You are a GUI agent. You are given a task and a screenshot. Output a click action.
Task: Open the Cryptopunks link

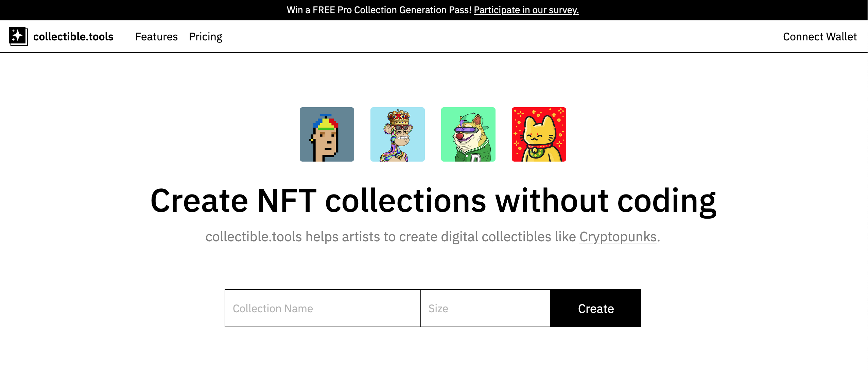617,237
